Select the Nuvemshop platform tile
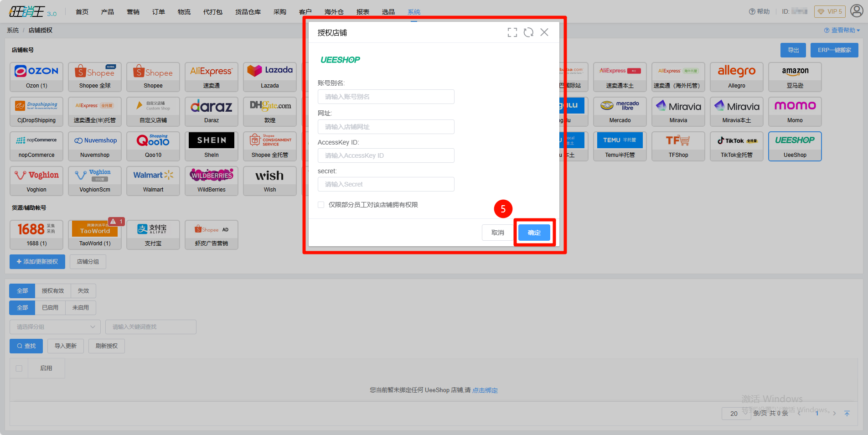 tap(95, 146)
